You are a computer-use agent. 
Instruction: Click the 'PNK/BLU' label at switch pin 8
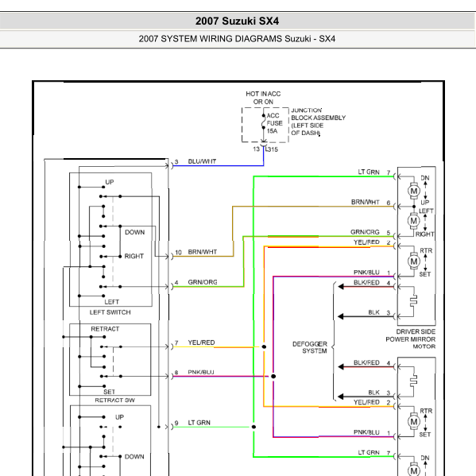(201, 372)
